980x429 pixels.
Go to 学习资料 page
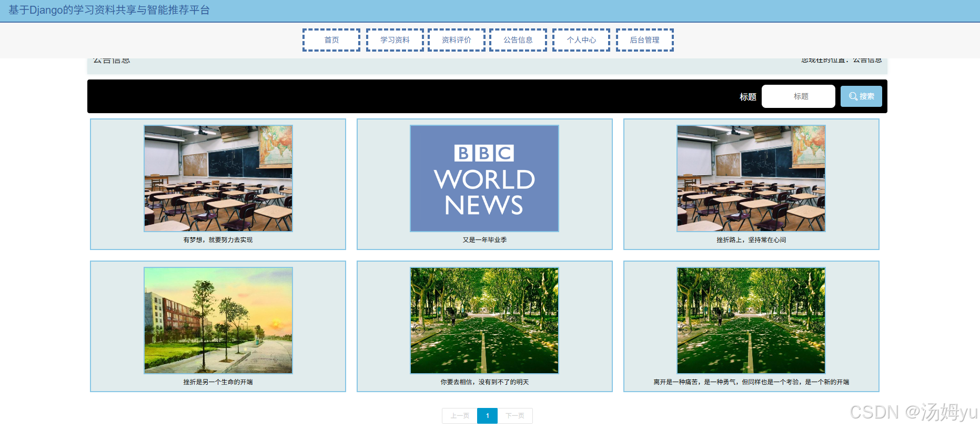coord(395,40)
